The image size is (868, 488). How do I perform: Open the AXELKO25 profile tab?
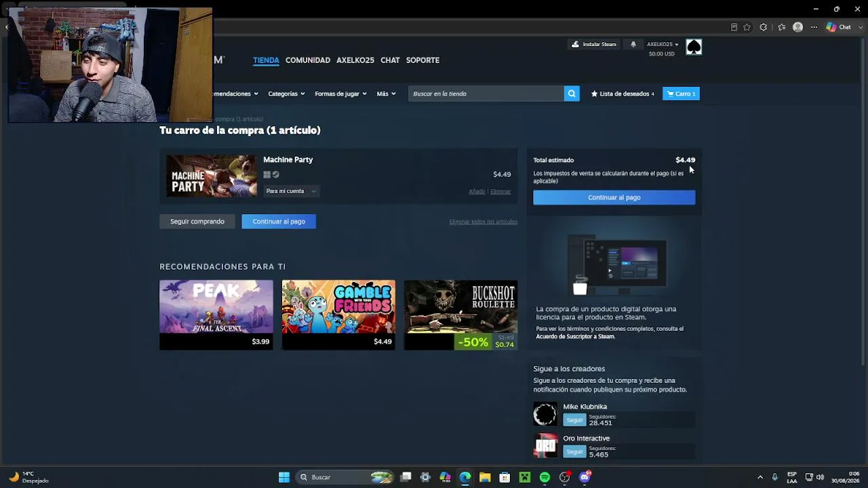(x=355, y=60)
